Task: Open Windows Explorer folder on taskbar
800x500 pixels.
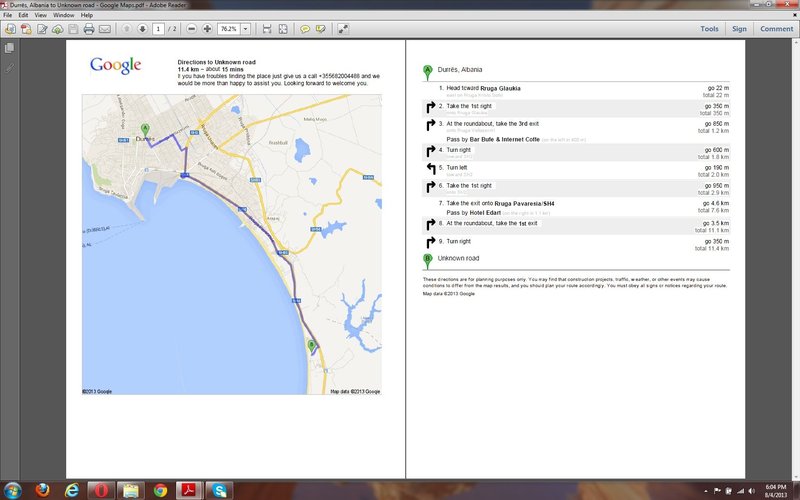Action: click(131, 491)
